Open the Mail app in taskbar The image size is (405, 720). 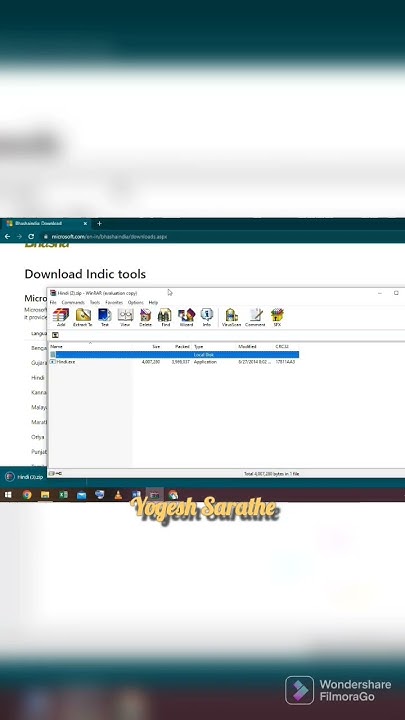click(x=82, y=495)
